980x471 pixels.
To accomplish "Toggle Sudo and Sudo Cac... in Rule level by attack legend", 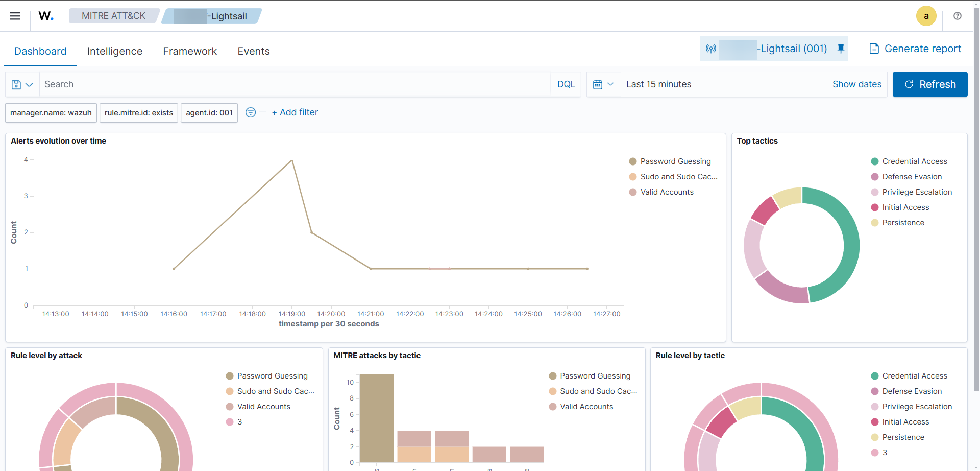I will point(270,391).
